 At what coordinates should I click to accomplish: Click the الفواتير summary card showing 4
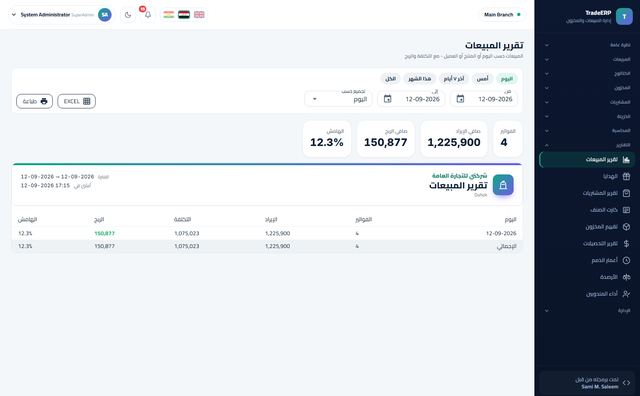pos(508,139)
